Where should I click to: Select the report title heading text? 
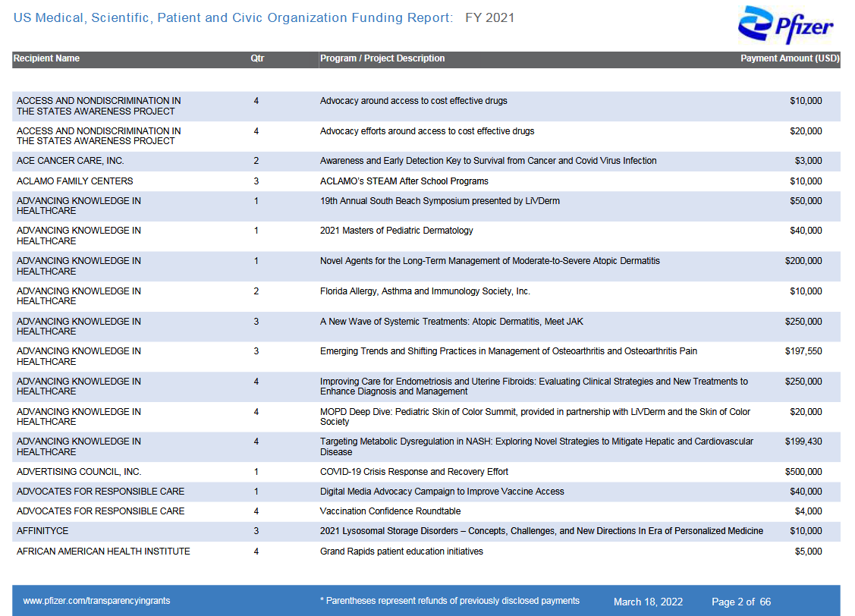click(233, 18)
